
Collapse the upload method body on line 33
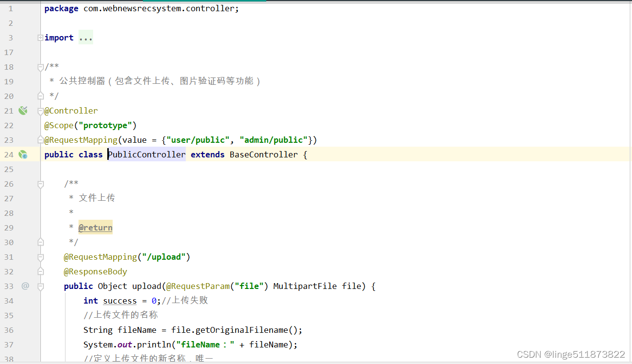[40, 287]
